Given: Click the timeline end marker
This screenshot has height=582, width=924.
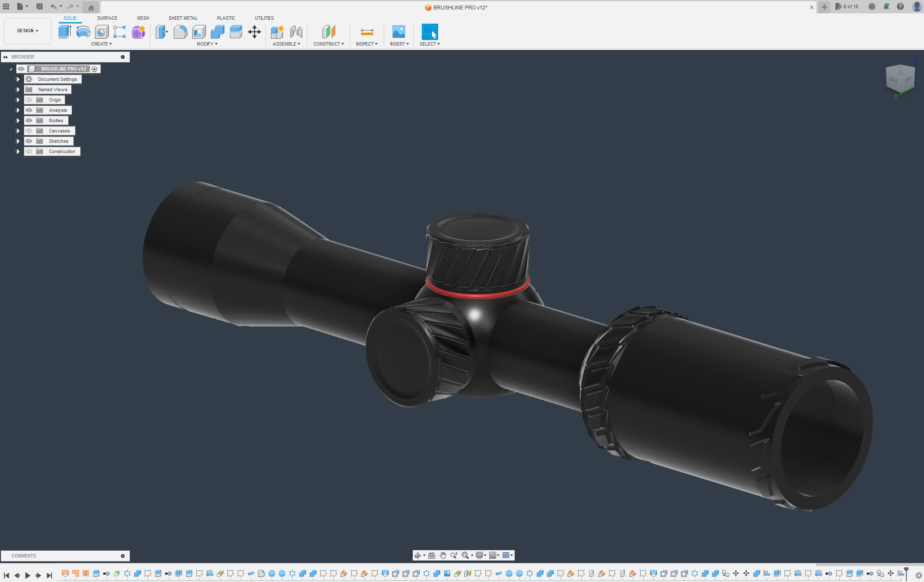Looking at the screenshot, I should pyautogui.click(x=906, y=571).
